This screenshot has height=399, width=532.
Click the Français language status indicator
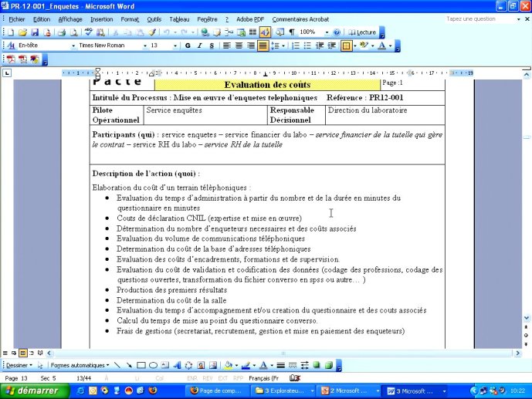coord(263,378)
